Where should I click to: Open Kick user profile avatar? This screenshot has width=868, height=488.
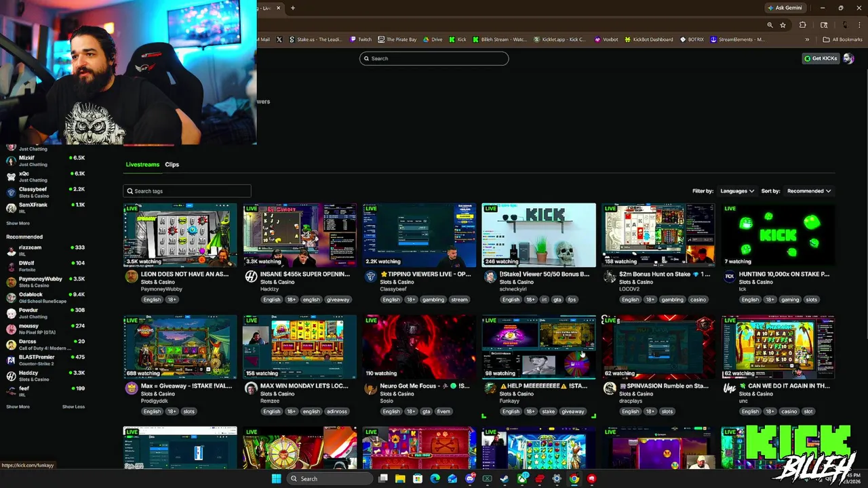(x=848, y=58)
